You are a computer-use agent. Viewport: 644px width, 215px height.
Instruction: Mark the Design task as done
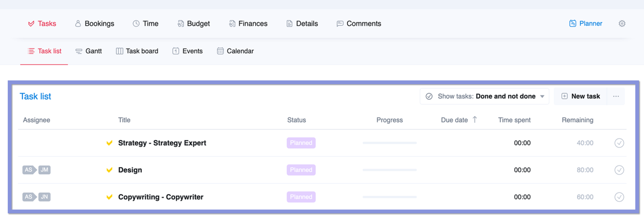[619, 170]
